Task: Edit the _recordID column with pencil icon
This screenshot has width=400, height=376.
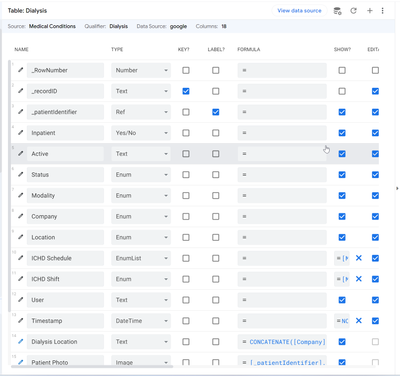Action: point(21,91)
